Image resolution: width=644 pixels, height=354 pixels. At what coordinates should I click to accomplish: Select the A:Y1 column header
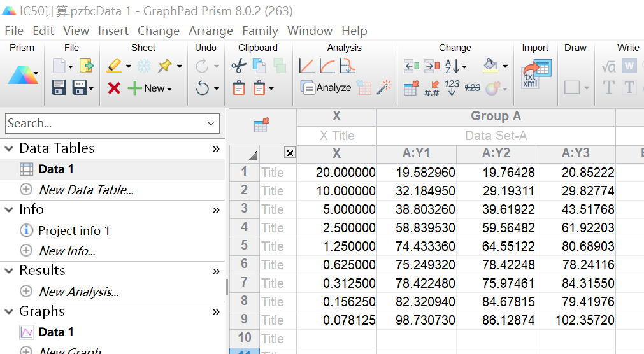tap(416, 153)
